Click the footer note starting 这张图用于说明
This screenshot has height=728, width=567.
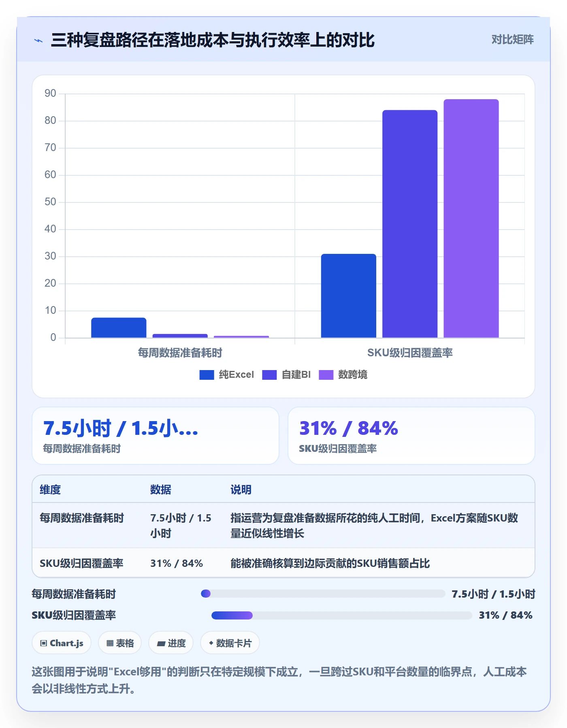click(279, 680)
